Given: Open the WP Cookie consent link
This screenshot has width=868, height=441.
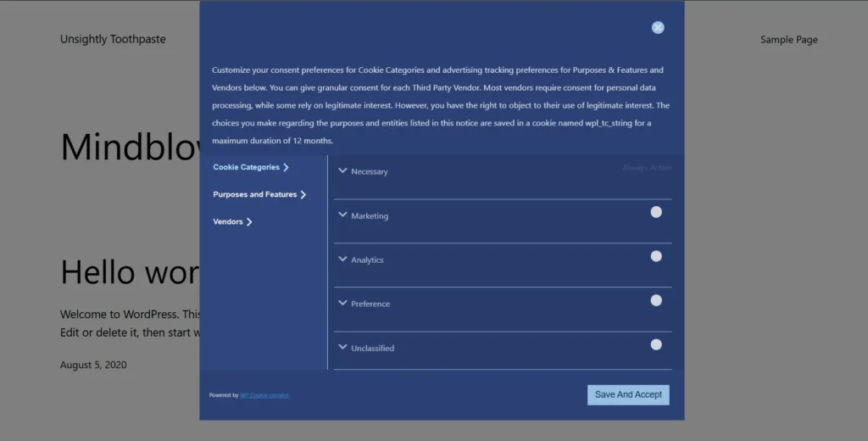Looking at the screenshot, I should (264, 395).
